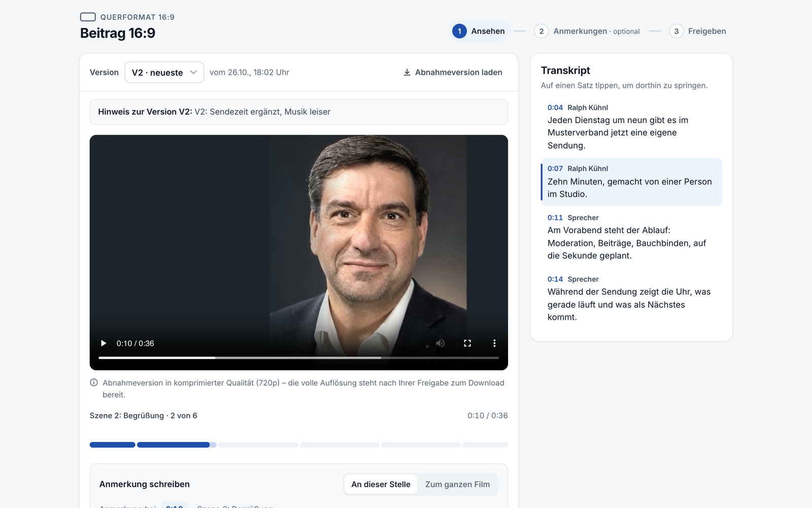Click the date text vom 26.10., 18:02 Uhr
812x508 pixels.
point(249,72)
